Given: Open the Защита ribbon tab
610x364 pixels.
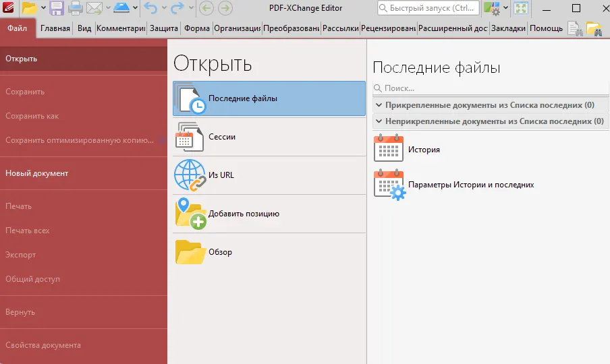Looking at the screenshot, I should (x=164, y=28).
